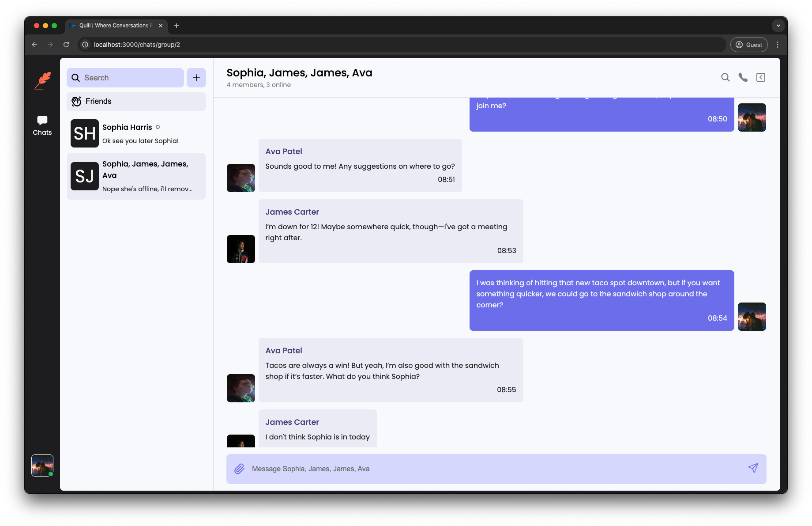Click the Ava Patel name on 08:55 message
Image resolution: width=812 pixels, height=526 pixels.
click(x=284, y=351)
